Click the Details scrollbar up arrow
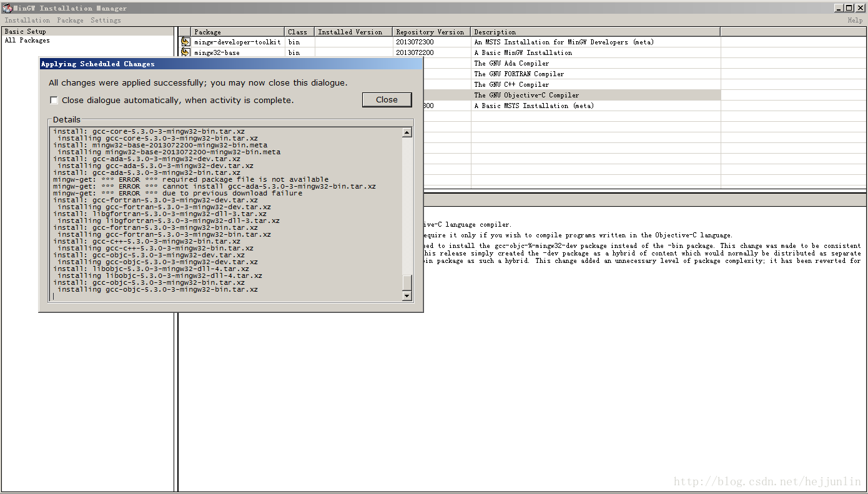 407,132
